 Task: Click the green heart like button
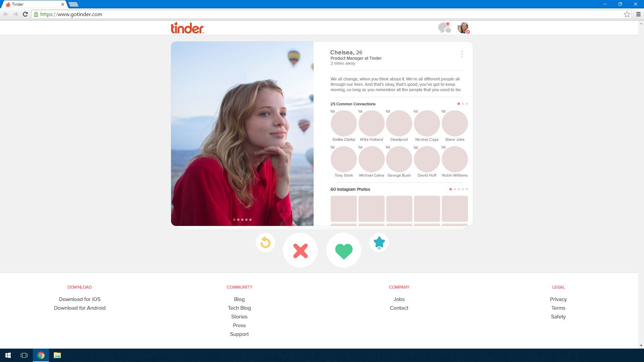click(344, 250)
